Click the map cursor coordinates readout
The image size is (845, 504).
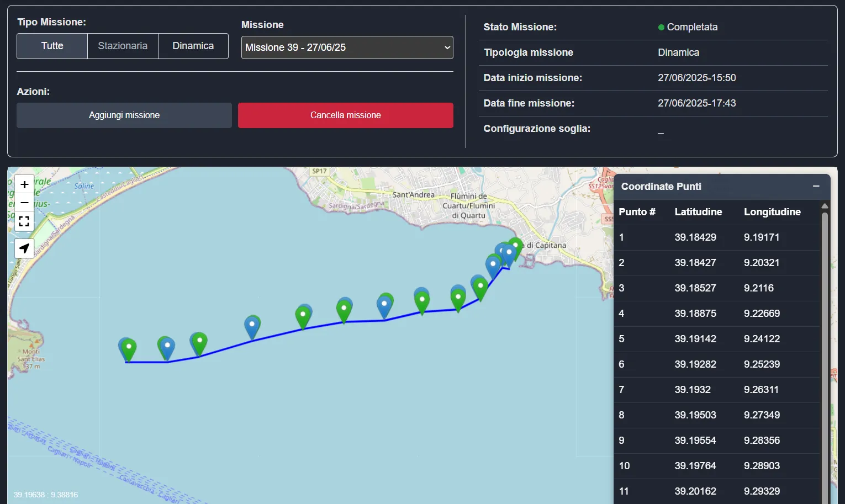[x=46, y=495]
